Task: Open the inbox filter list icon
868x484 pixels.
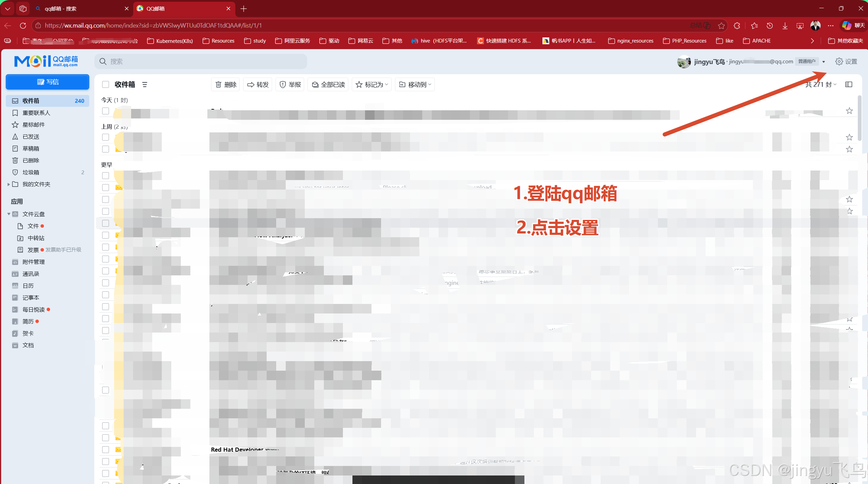Action: pyautogui.click(x=145, y=84)
